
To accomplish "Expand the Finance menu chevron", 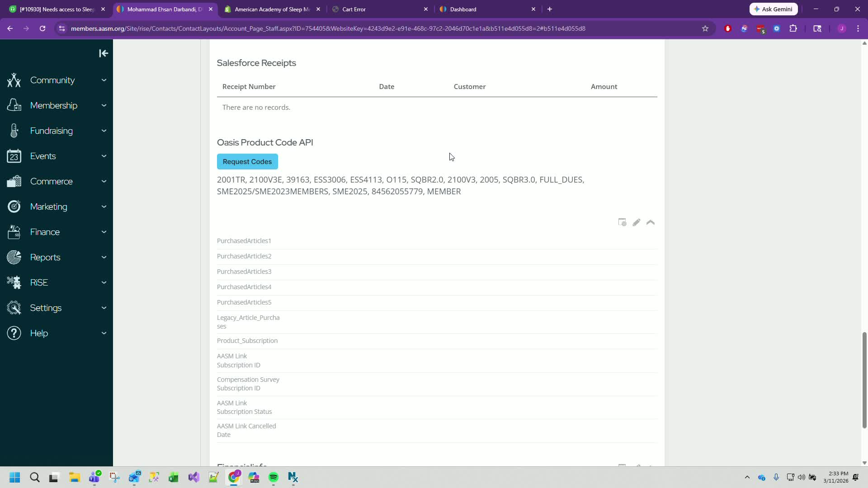I will point(104,232).
